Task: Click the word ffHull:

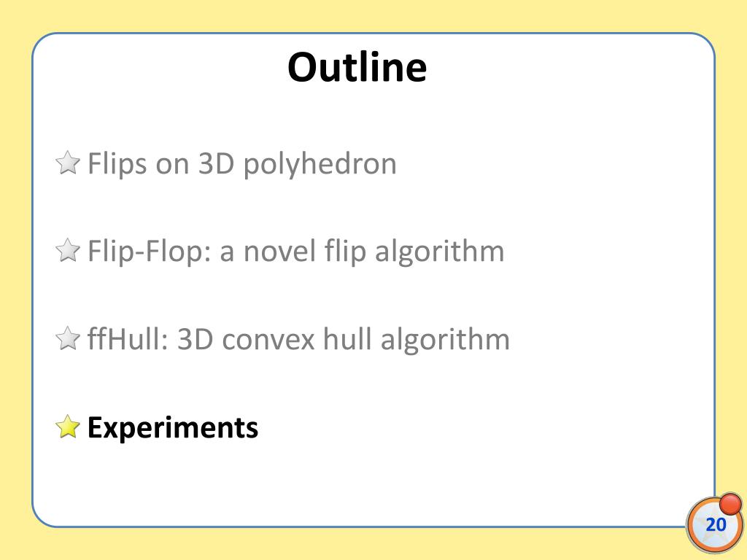Action: tap(128, 339)
